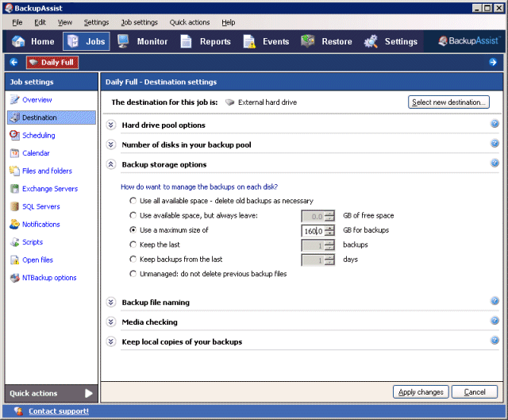The height and width of the screenshot is (420, 508).
Task: Select Unmanaged do not delete option
Action: pos(133,274)
